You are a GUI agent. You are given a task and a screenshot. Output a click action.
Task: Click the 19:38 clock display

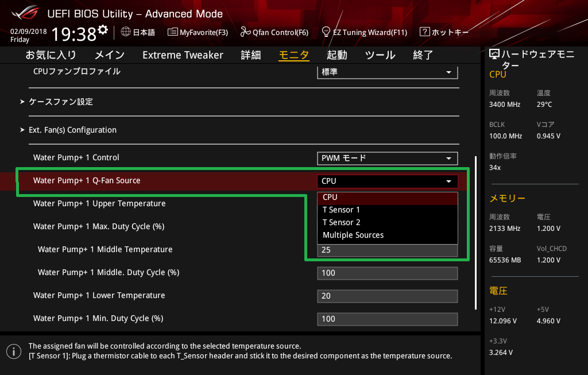tap(74, 34)
